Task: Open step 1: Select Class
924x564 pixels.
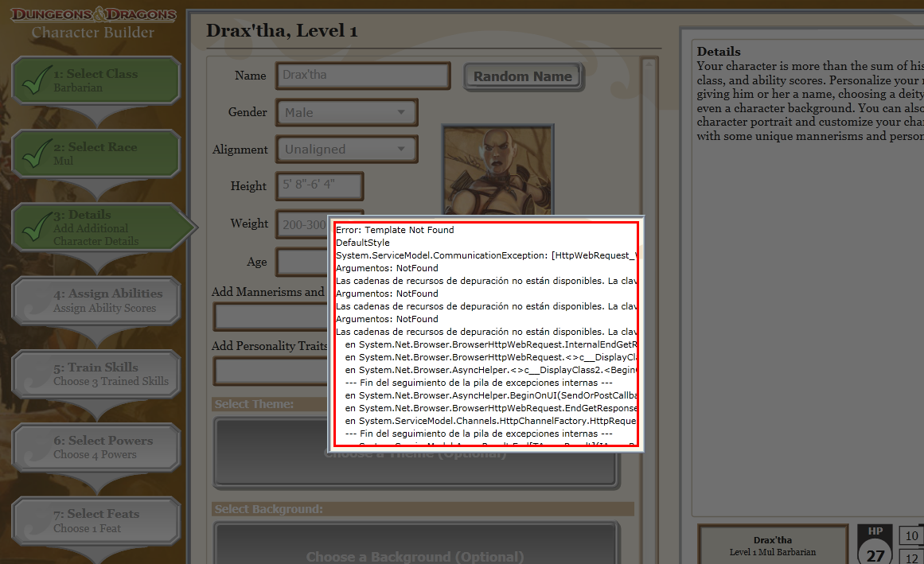Action: (96, 80)
